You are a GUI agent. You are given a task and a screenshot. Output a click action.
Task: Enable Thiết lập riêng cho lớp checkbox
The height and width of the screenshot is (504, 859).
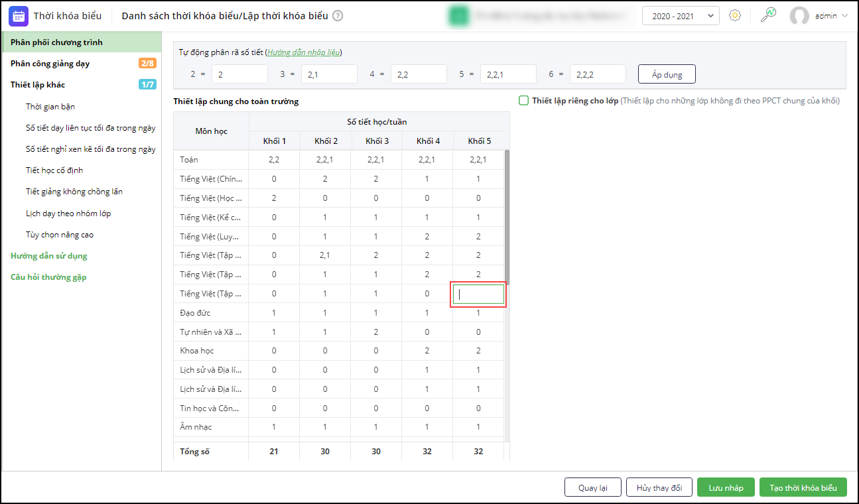coord(523,101)
